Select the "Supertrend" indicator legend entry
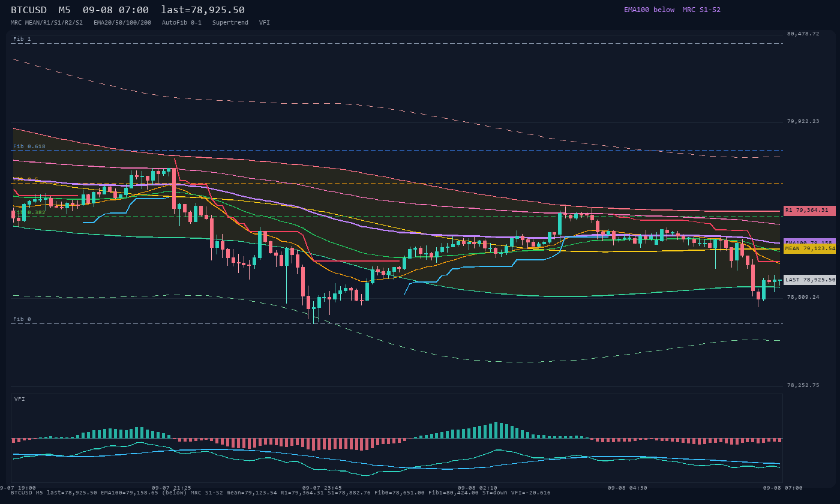The height and width of the screenshot is (504, 840). click(230, 22)
